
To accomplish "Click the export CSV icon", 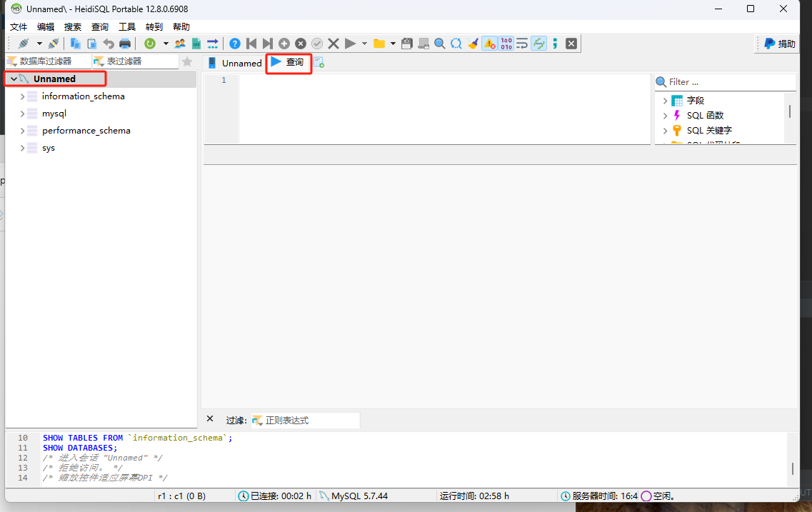I will point(196,44).
